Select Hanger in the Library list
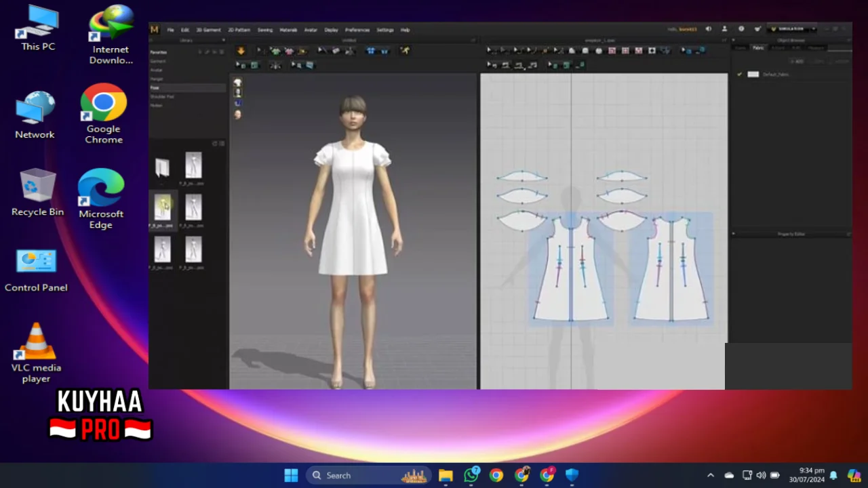Screen dimensions: 868x488 click(x=157, y=79)
